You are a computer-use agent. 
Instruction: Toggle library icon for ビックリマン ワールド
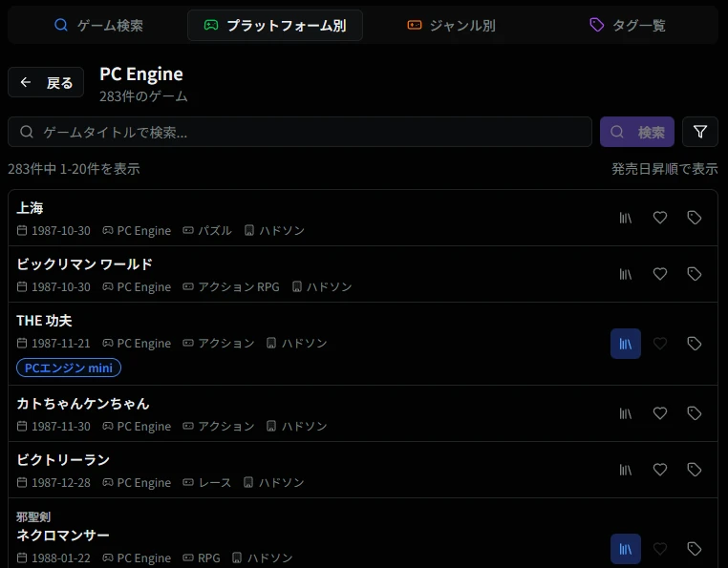click(626, 274)
